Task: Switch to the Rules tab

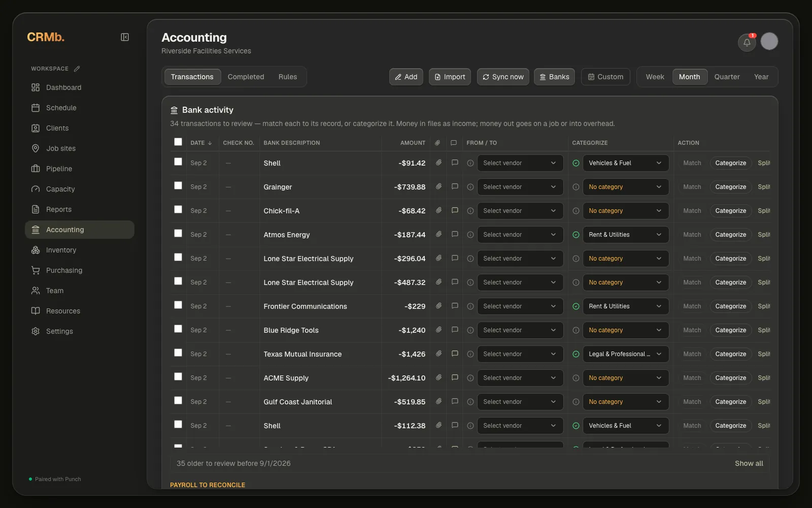Action: tap(288, 77)
